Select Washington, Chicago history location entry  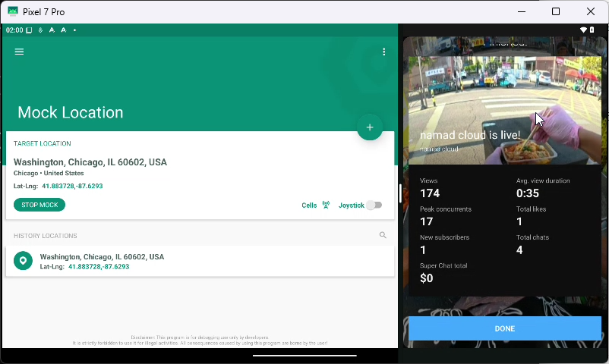point(200,261)
